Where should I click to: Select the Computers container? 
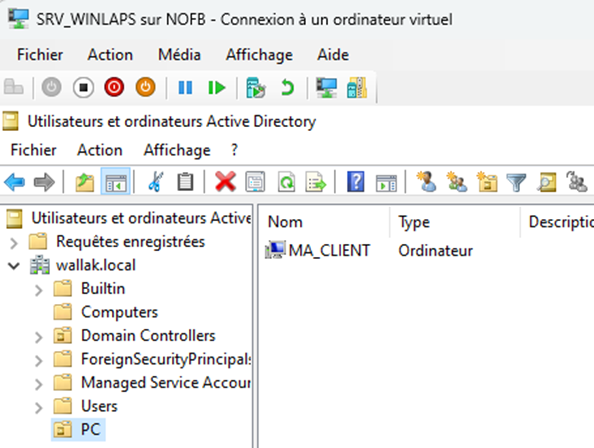click(x=119, y=312)
